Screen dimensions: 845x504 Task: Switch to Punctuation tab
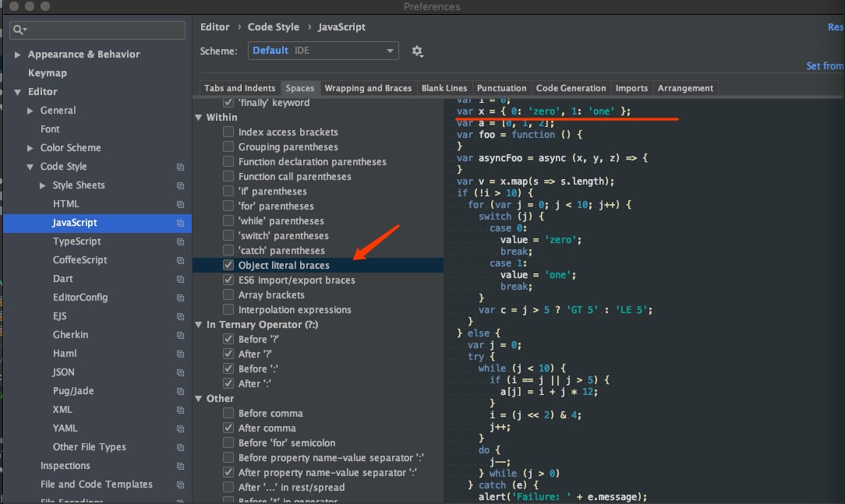pos(502,88)
